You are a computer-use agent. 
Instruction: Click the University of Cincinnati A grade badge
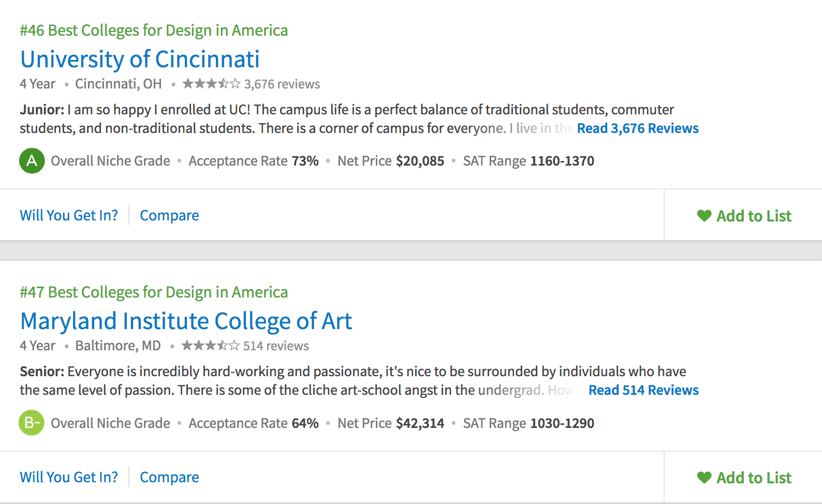(x=32, y=161)
